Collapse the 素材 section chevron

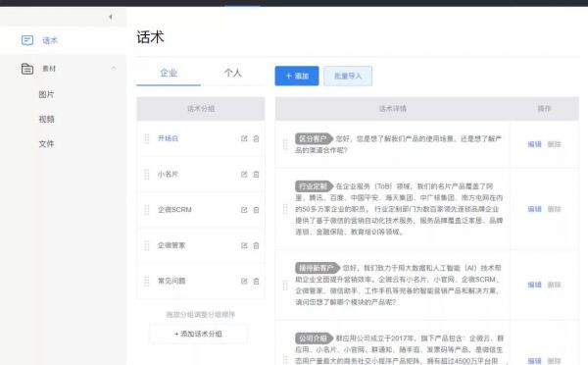pos(114,68)
